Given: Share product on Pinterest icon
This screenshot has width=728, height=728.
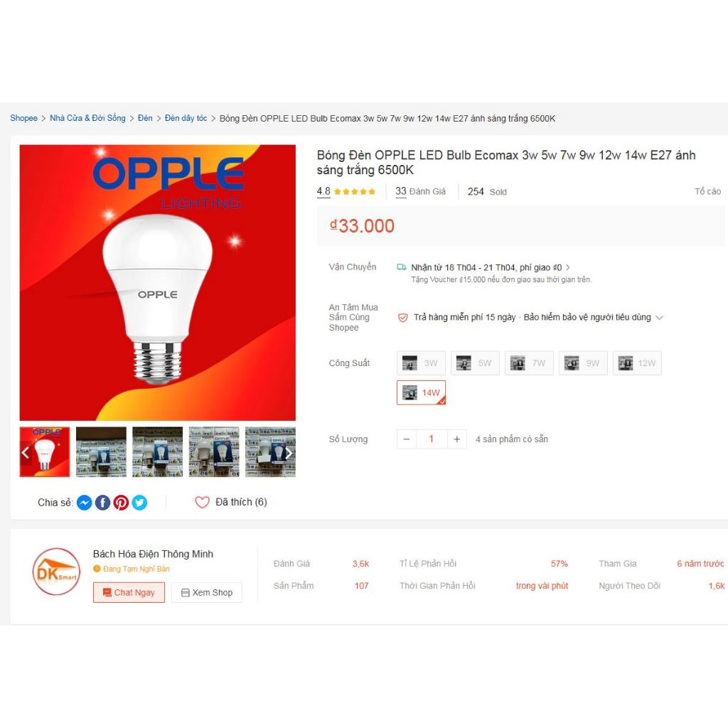Looking at the screenshot, I should click(121, 503).
